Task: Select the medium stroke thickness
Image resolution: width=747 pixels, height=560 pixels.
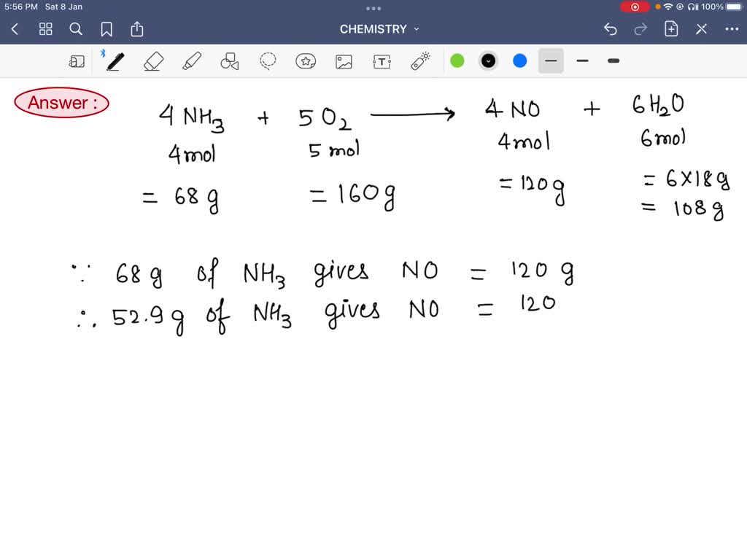Action: coord(582,61)
